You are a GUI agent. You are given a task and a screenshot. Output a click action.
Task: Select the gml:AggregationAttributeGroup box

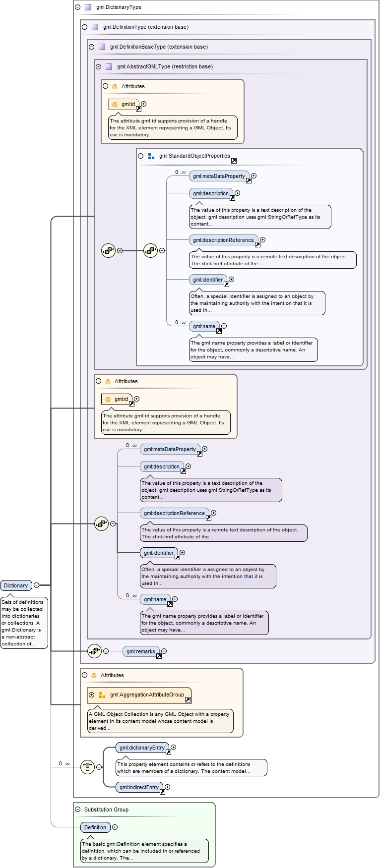(139, 695)
